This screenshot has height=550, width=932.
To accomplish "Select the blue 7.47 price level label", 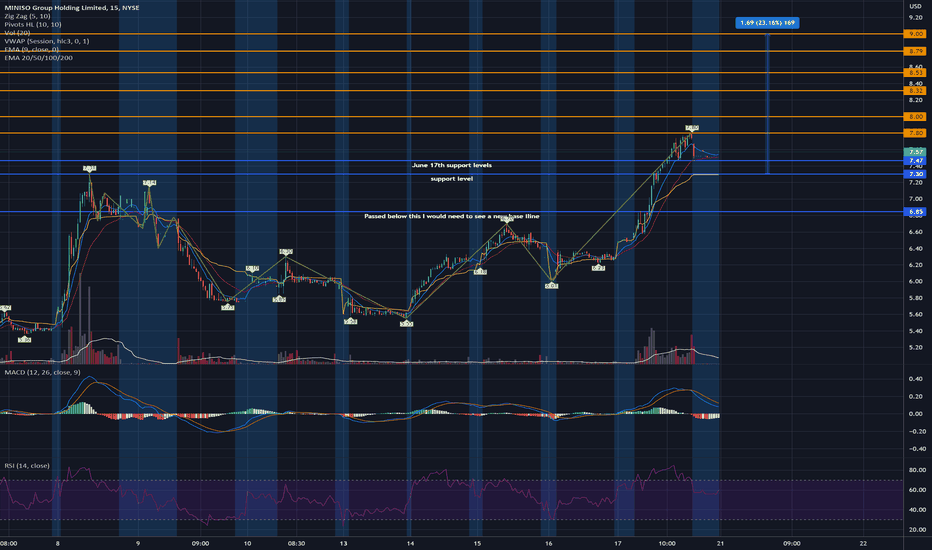I will click(914, 161).
